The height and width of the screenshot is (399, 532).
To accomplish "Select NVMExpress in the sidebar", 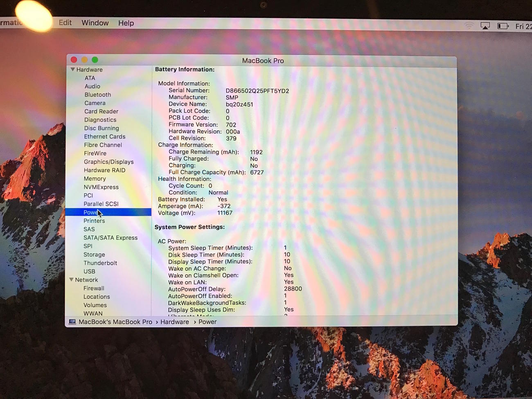I will 101,187.
